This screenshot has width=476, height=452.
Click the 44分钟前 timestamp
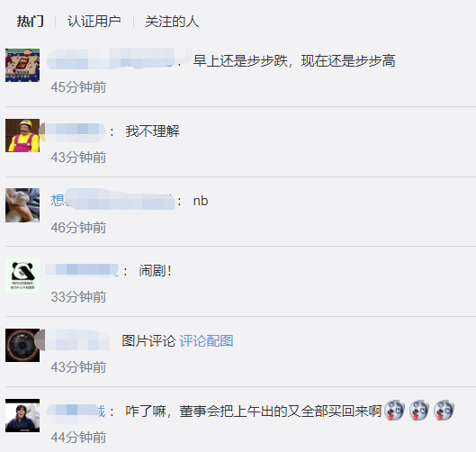pos(78,438)
